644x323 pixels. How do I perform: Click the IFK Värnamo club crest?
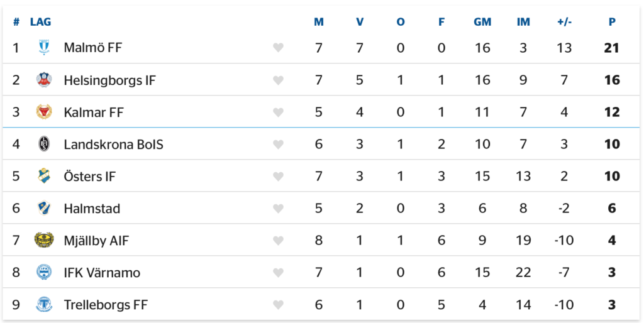[x=43, y=272]
